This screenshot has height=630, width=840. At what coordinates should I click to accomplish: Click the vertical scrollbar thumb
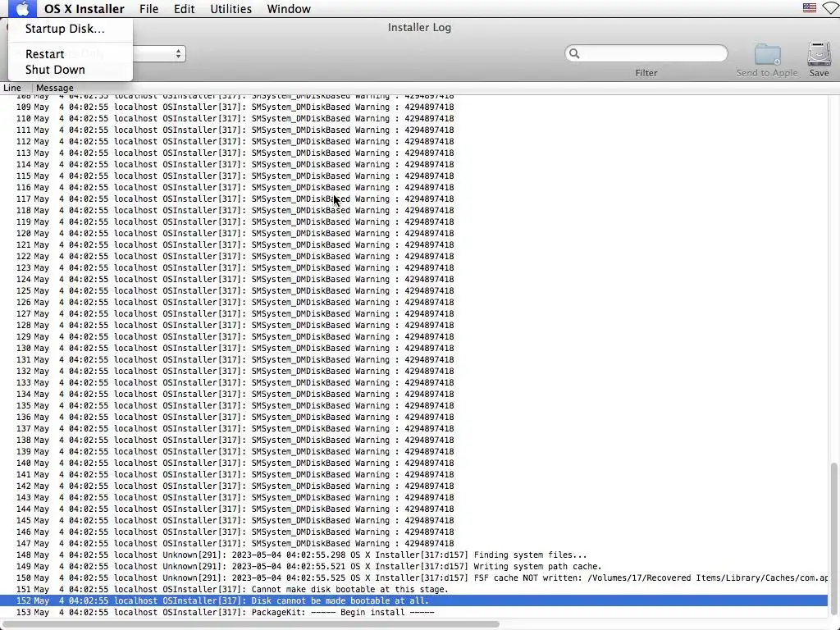[x=833, y=541]
